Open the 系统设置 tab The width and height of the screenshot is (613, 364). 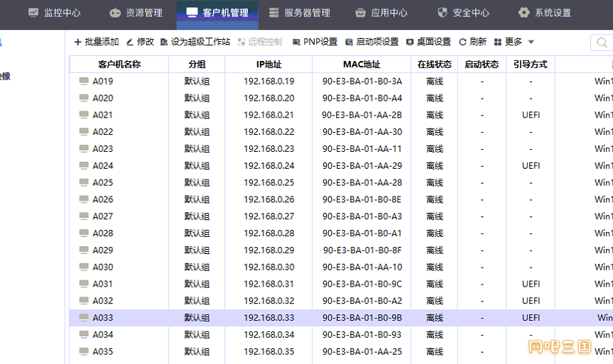545,13
